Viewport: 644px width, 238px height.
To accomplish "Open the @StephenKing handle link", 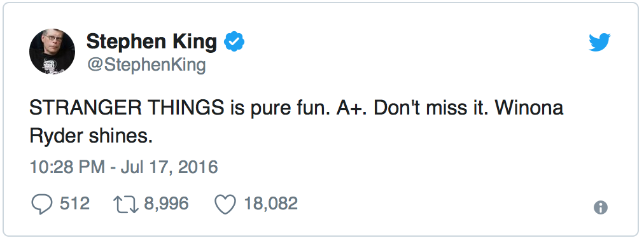I will (146, 66).
